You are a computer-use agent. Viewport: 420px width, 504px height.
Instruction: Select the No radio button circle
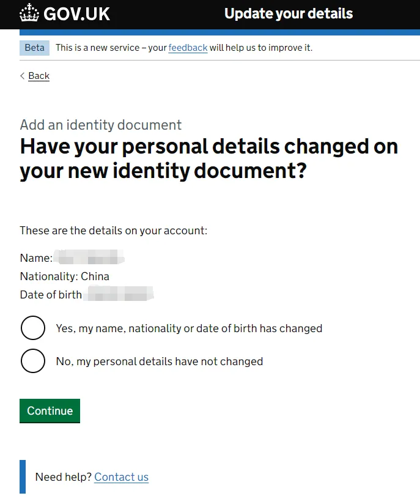point(33,361)
